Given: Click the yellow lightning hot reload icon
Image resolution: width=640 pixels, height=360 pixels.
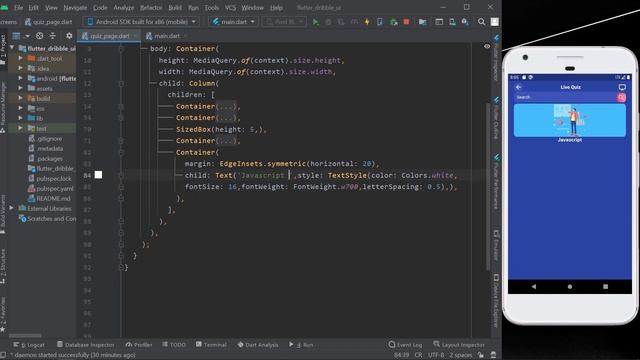Looking at the screenshot, I should click(367, 22).
